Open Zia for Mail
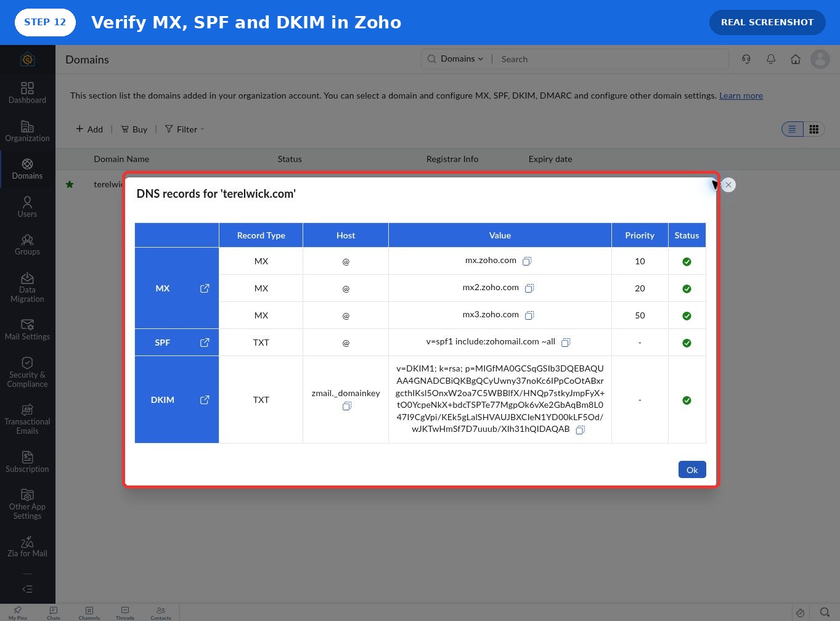Image resolution: width=840 pixels, height=621 pixels. [x=27, y=546]
